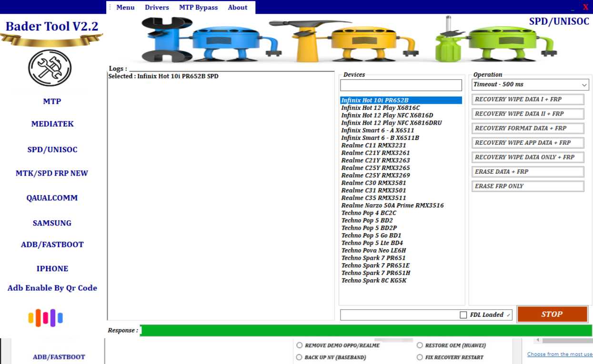The image size is (593, 364).
Task: Select the FIX RECOVERY RESTART option
Action: click(420, 357)
